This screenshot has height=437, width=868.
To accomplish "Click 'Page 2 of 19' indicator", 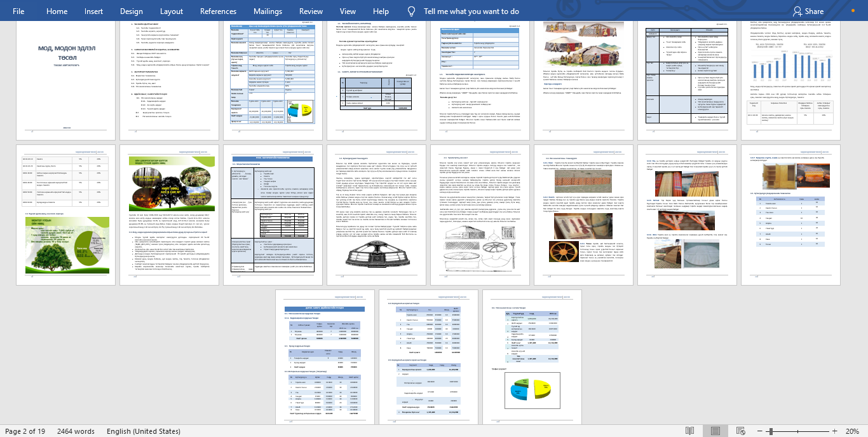I will pyautogui.click(x=25, y=431).
